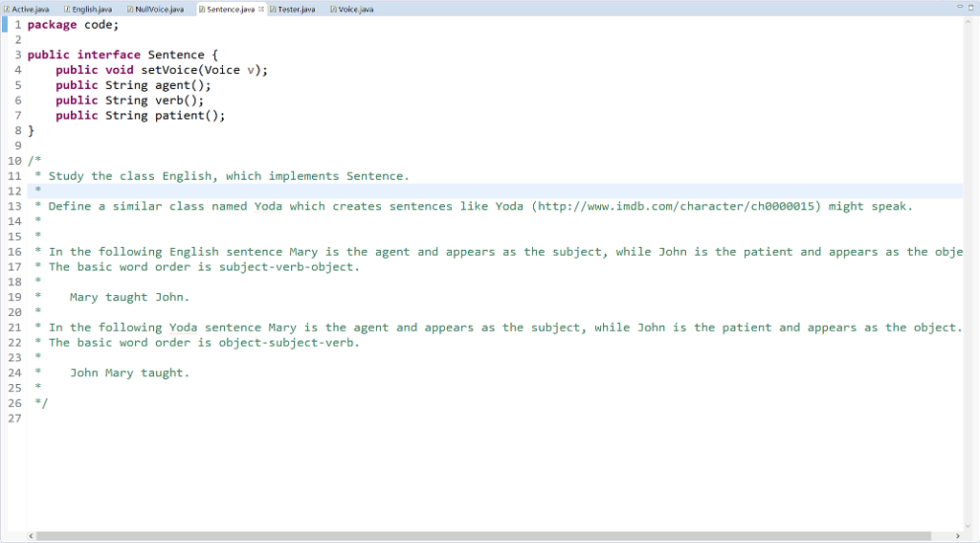Viewport: 980px width, 543px height.
Task: Select the NullVoice.java tab
Action: click(156, 10)
